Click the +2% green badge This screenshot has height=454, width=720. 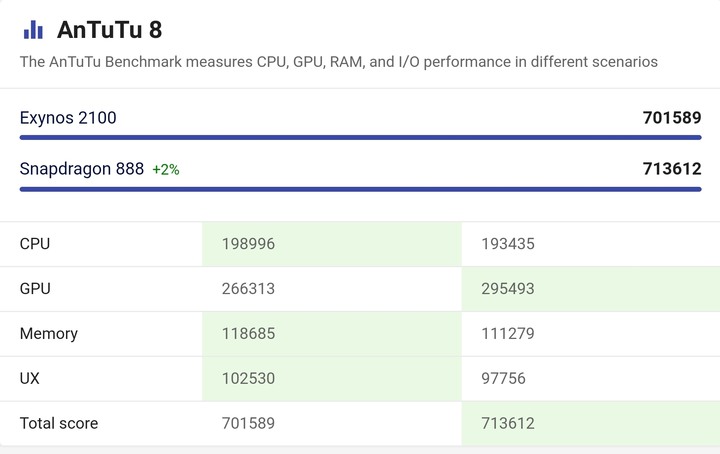(x=166, y=170)
